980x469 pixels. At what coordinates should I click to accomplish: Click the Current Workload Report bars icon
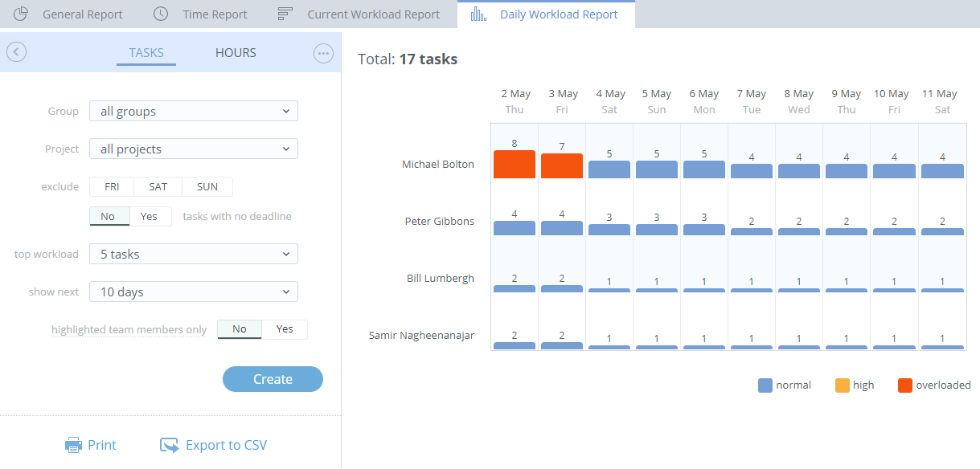pos(285,14)
